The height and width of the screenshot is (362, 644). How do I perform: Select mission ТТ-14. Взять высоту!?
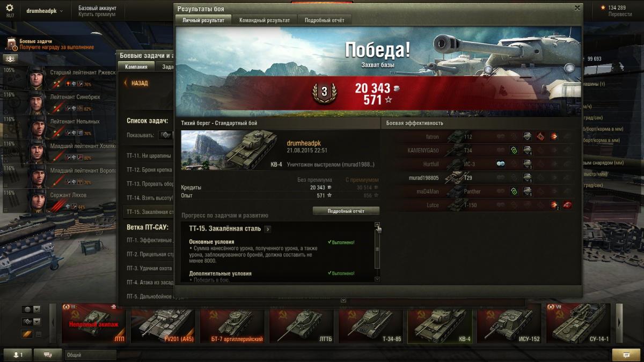[149, 198]
